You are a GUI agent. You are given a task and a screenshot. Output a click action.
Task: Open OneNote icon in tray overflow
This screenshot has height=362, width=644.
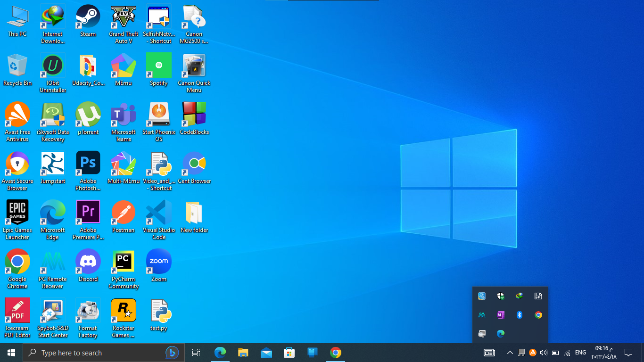501,315
